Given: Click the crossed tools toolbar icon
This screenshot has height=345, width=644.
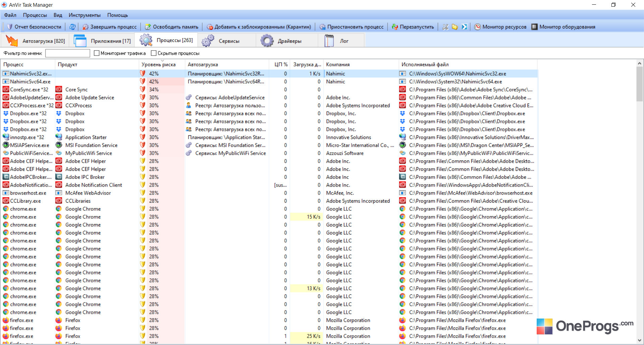Looking at the screenshot, I should coord(445,27).
